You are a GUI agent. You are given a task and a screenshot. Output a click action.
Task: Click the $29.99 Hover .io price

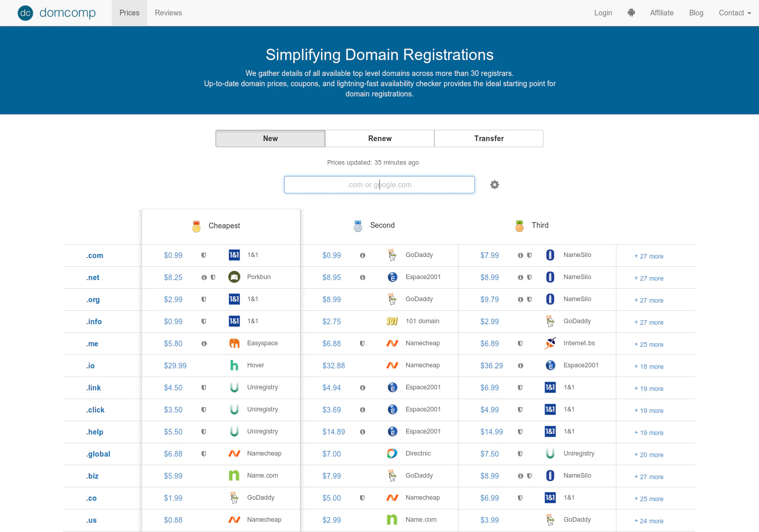(x=175, y=366)
